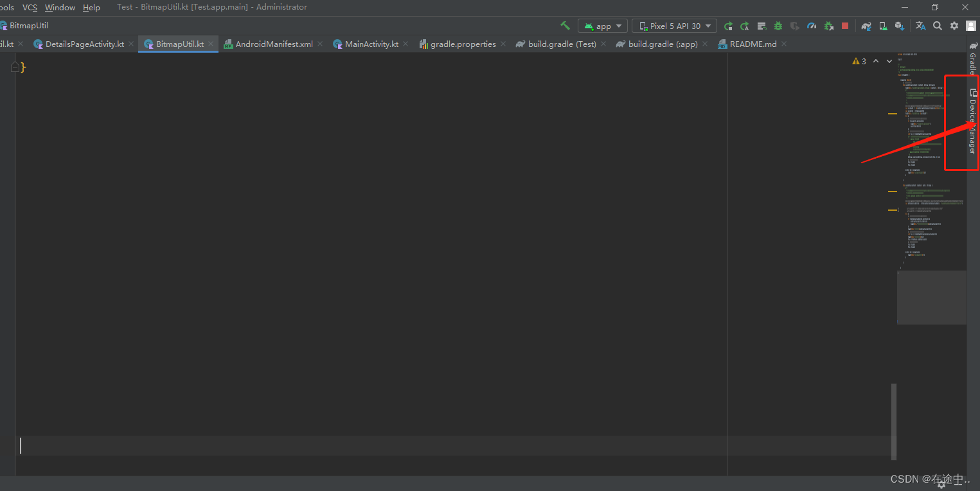The width and height of the screenshot is (980, 491).
Task: Open Device Manager from the toolbar
Action: pos(882,26)
